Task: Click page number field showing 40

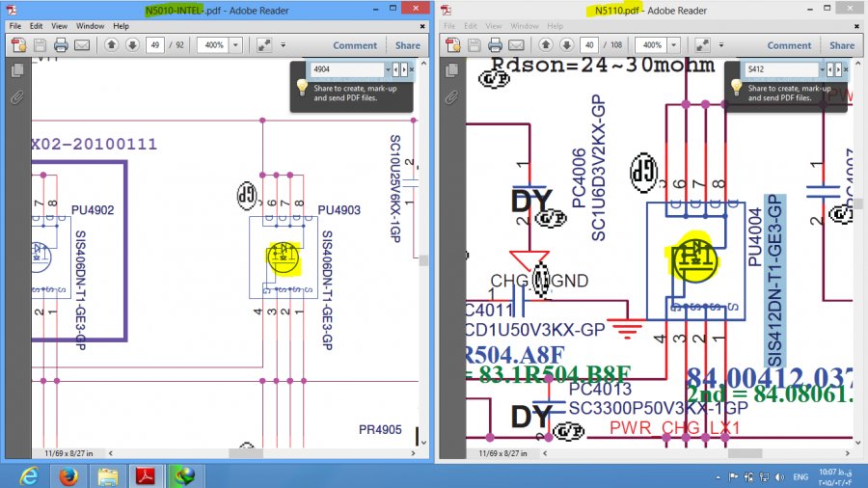Action: [589, 45]
